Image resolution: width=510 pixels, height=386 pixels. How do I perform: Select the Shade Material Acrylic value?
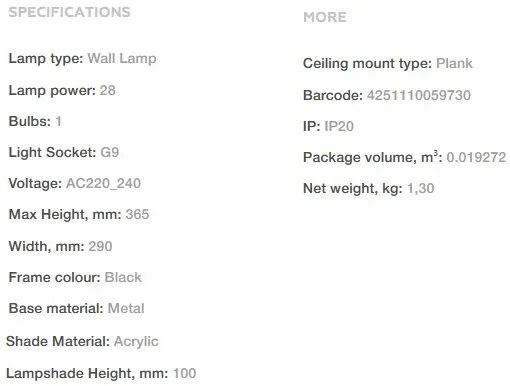click(136, 342)
